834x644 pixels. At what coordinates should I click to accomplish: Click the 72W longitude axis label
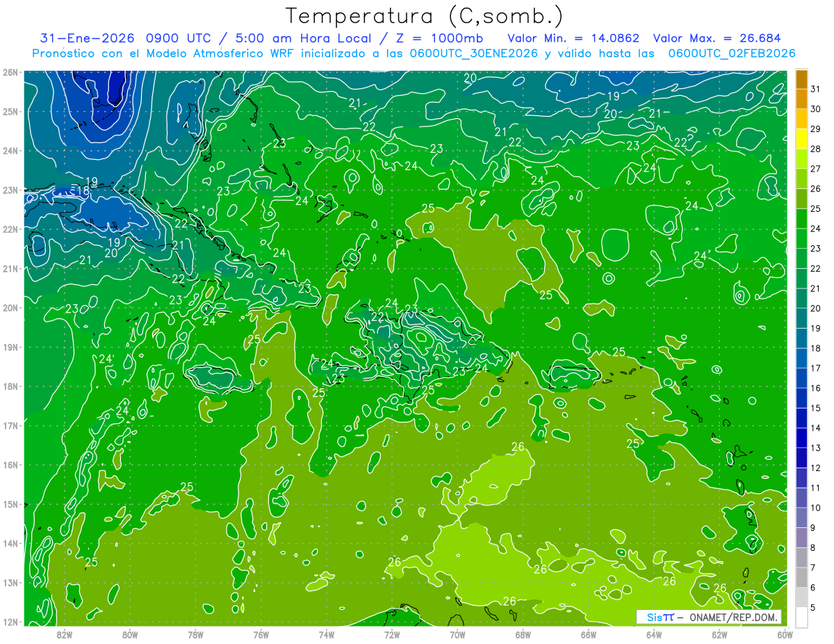(392, 635)
